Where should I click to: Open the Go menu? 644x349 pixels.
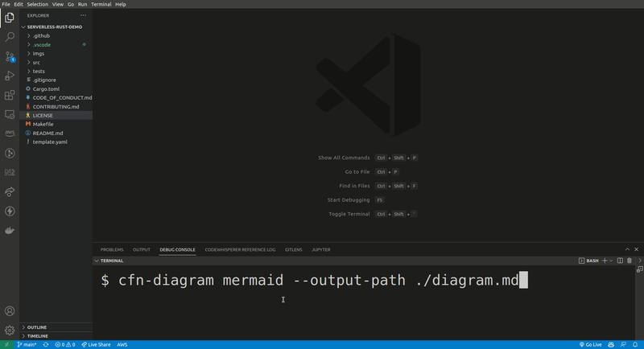71,4
